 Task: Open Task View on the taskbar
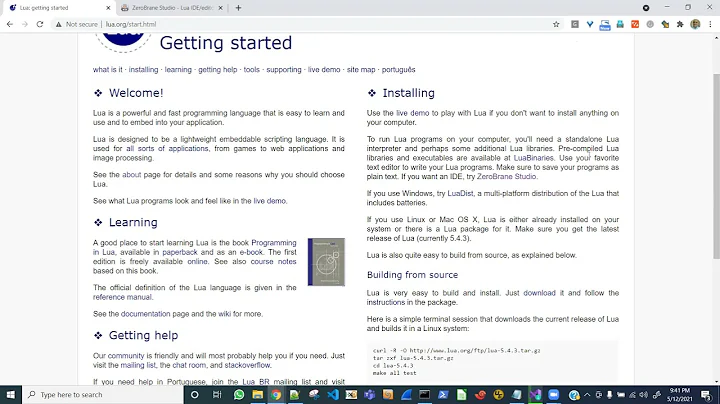click(x=217, y=395)
